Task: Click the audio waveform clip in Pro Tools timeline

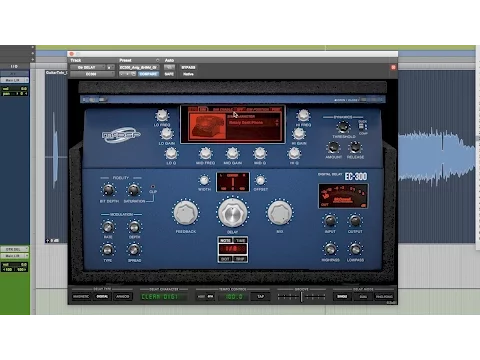Action: click(x=437, y=156)
